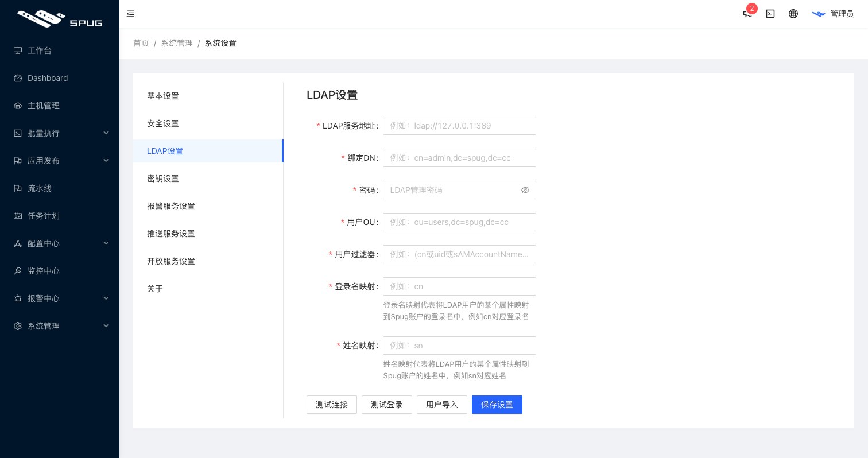
Task: Focus the 用户过滤器 input field
Action: point(459,254)
